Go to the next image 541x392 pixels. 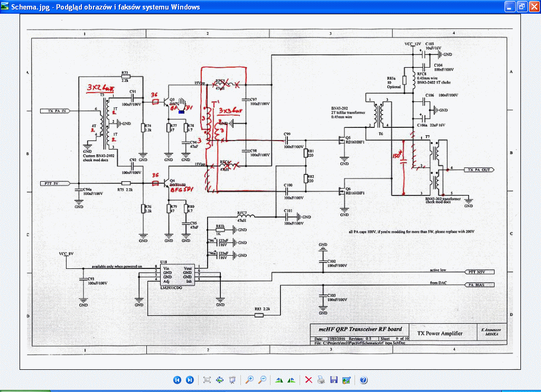click(190, 380)
